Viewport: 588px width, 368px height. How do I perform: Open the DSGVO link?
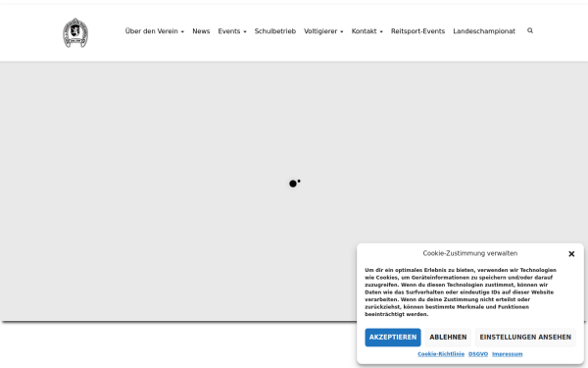(478, 354)
